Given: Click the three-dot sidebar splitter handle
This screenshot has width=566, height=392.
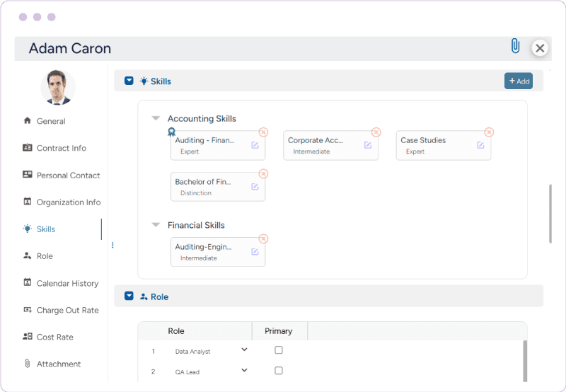Looking at the screenshot, I should [112, 245].
